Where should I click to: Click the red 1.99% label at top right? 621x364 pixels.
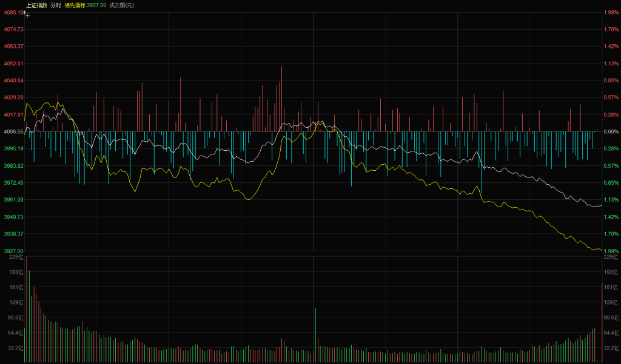coord(611,12)
